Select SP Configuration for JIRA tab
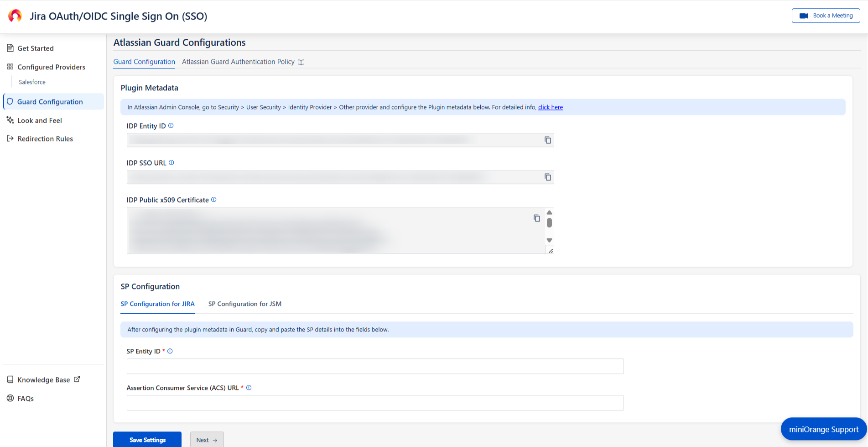 pos(157,304)
